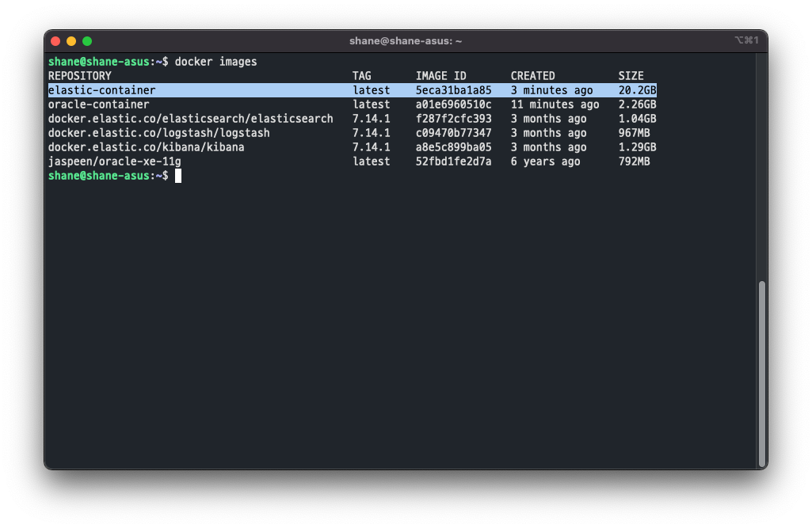This screenshot has width=812, height=528.
Task: Click the bottom shane@shane-asus prompt
Action: [x=109, y=176]
